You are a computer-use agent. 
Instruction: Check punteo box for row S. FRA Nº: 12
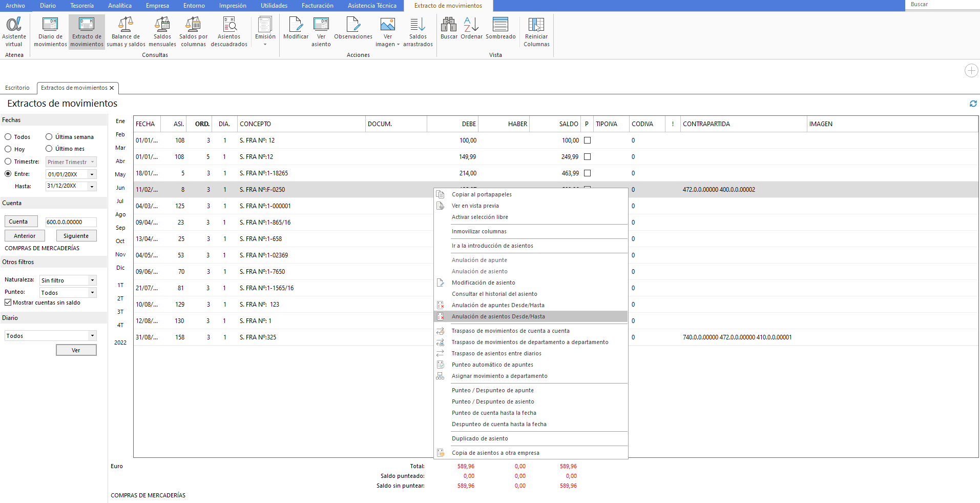point(588,140)
